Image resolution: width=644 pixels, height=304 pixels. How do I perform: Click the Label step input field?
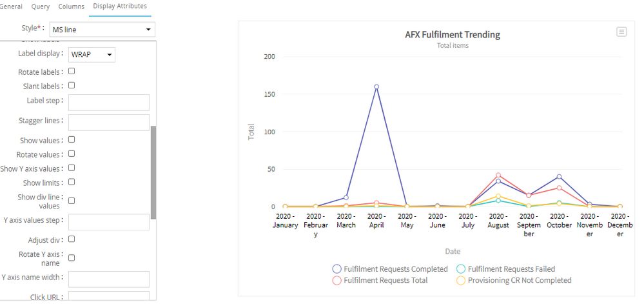(x=108, y=103)
